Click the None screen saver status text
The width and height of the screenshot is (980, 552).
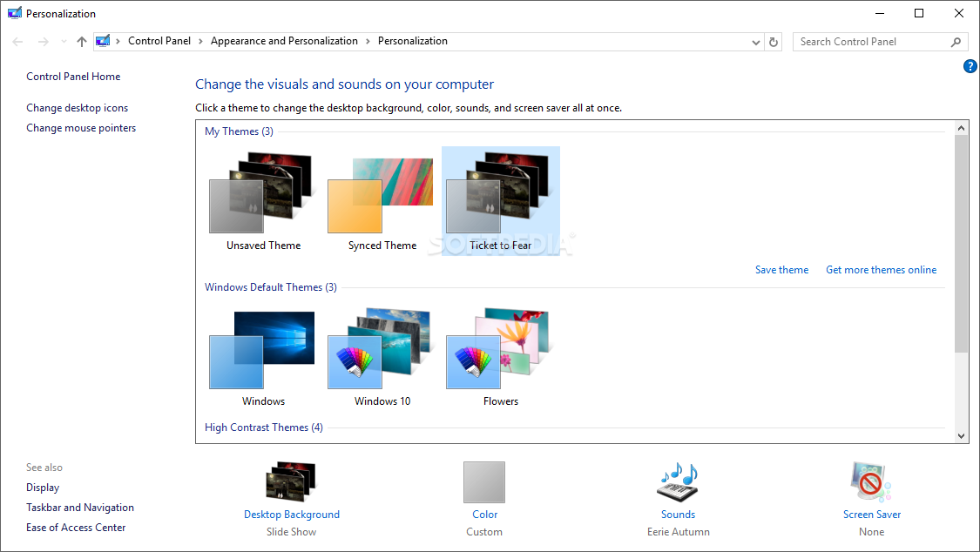(x=871, y=532)
